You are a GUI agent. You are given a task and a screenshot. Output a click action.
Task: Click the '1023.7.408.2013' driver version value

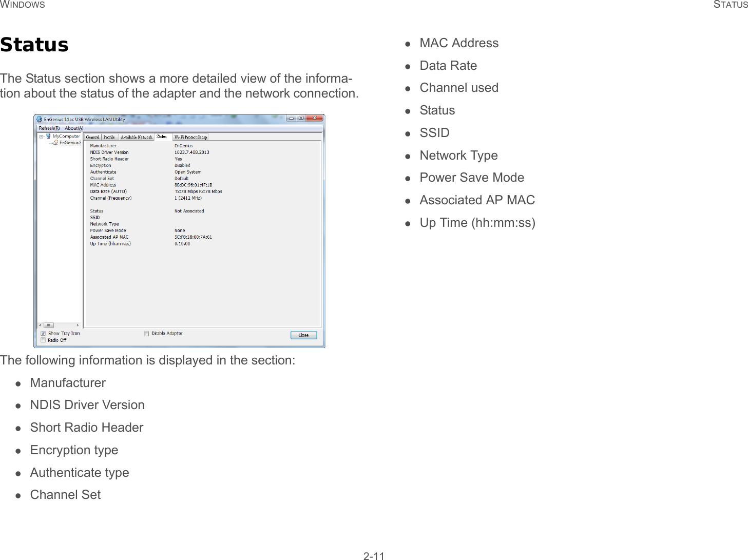pyautogui.click(x=191, y=152)
